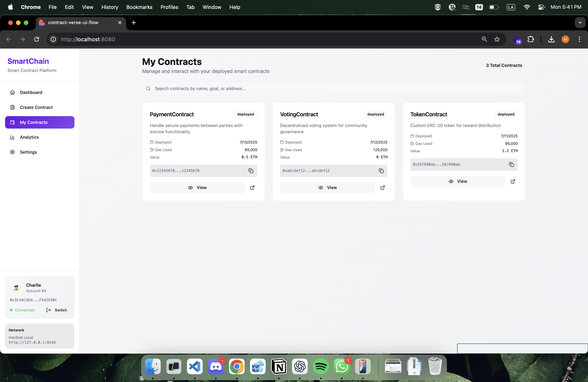Copy the VotingContract address

(x=381, y=171)
